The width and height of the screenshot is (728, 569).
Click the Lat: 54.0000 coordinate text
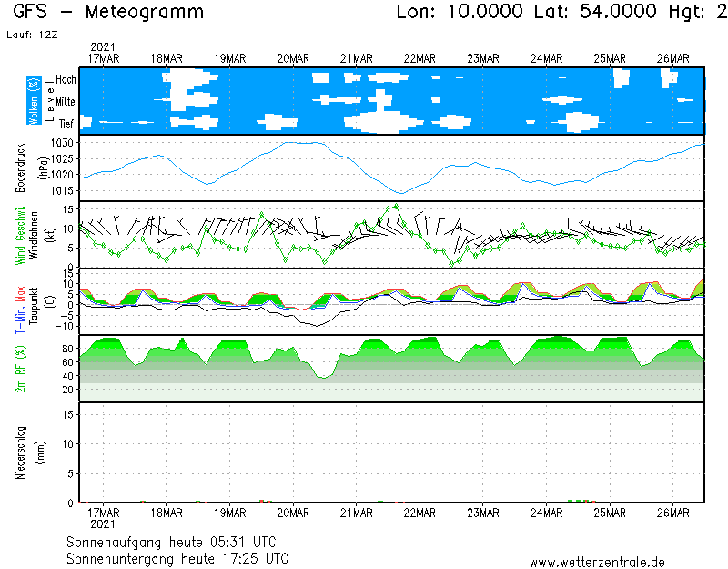(582, 12)
